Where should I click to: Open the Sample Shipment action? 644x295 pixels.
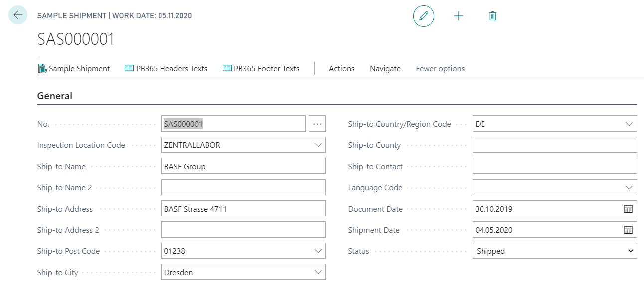pyautogui.click(x=74, y=69)
